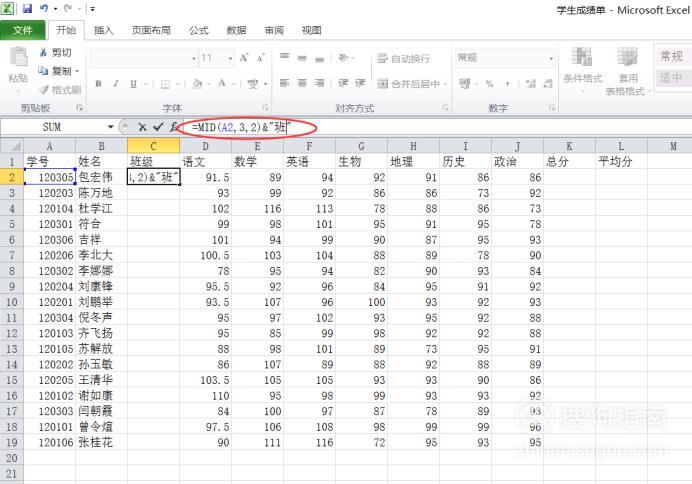692x484 pixels.
Task: Save workbook from Quick Access Toolbar
Action: point(27,8)
